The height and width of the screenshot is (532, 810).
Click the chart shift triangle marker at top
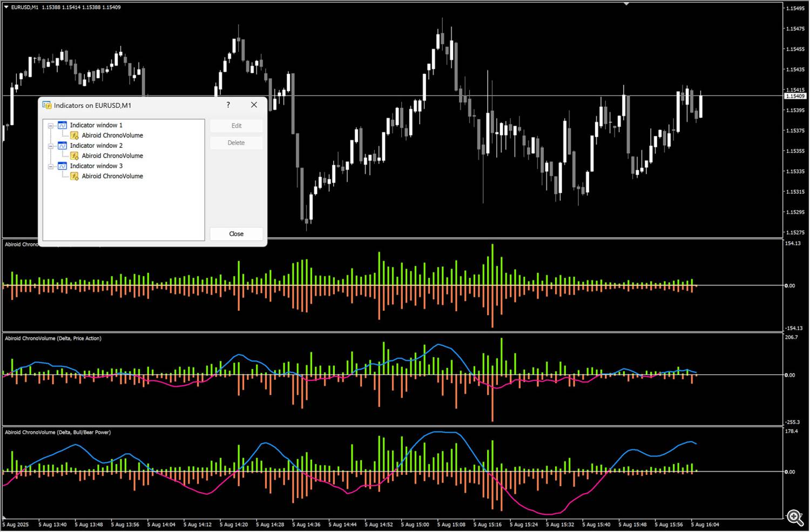[x=626, y=4]
